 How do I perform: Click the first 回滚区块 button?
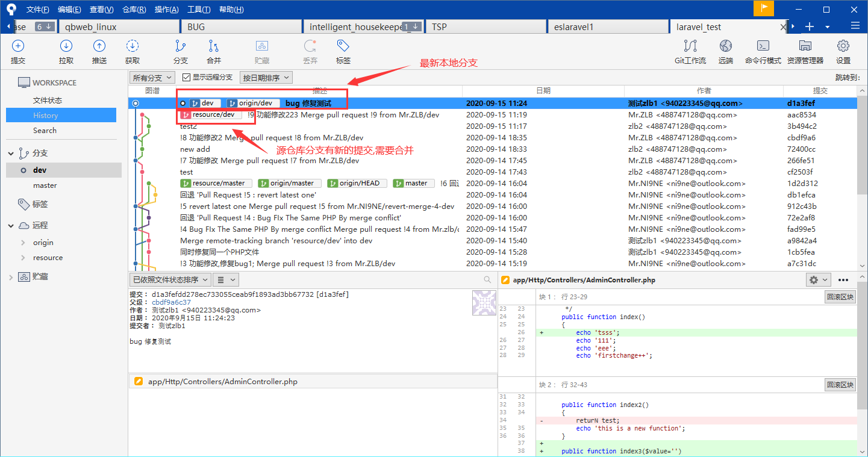[840, 297]
